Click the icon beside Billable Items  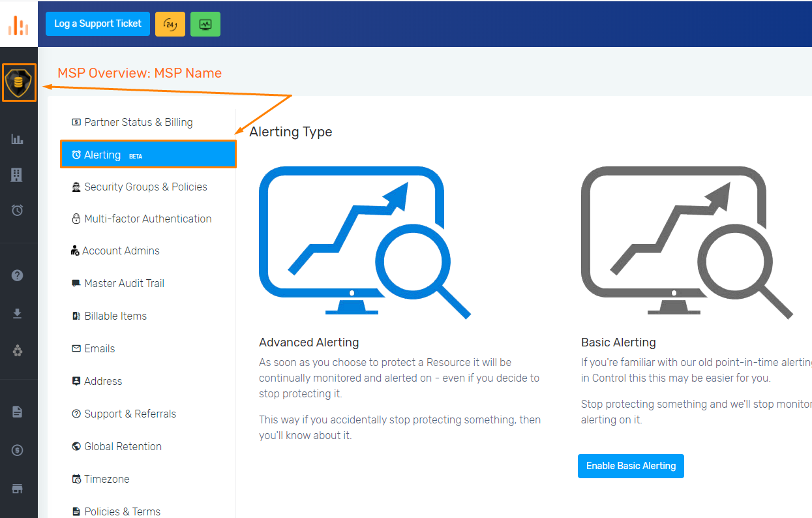[76, 316]
